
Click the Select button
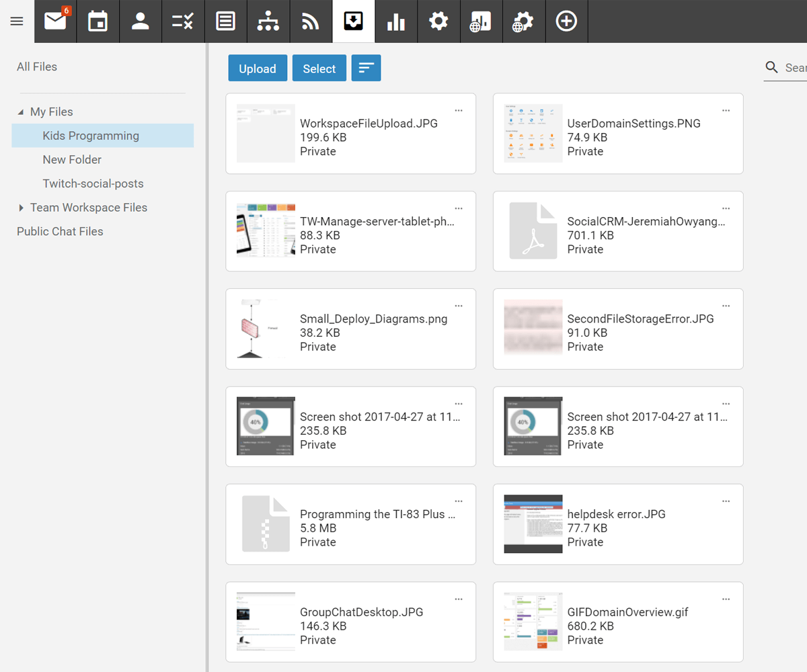(319, 68)
